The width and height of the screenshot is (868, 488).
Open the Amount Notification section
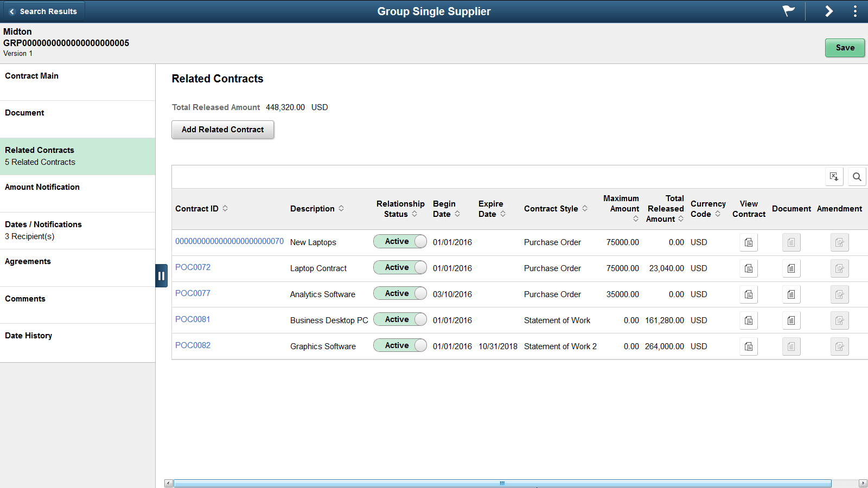[x=42, y=187]
